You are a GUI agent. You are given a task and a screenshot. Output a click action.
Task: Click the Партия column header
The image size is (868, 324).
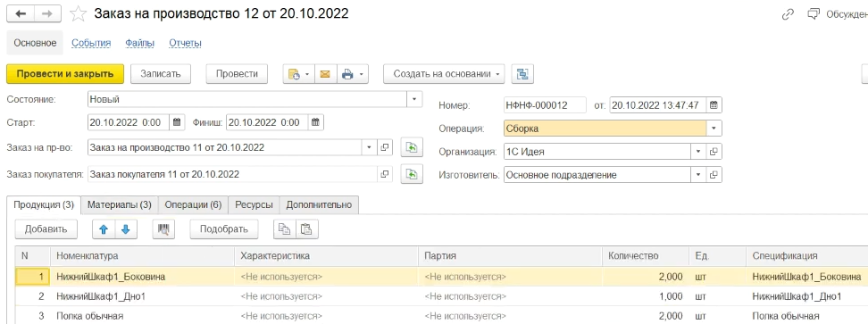point(510,256)
